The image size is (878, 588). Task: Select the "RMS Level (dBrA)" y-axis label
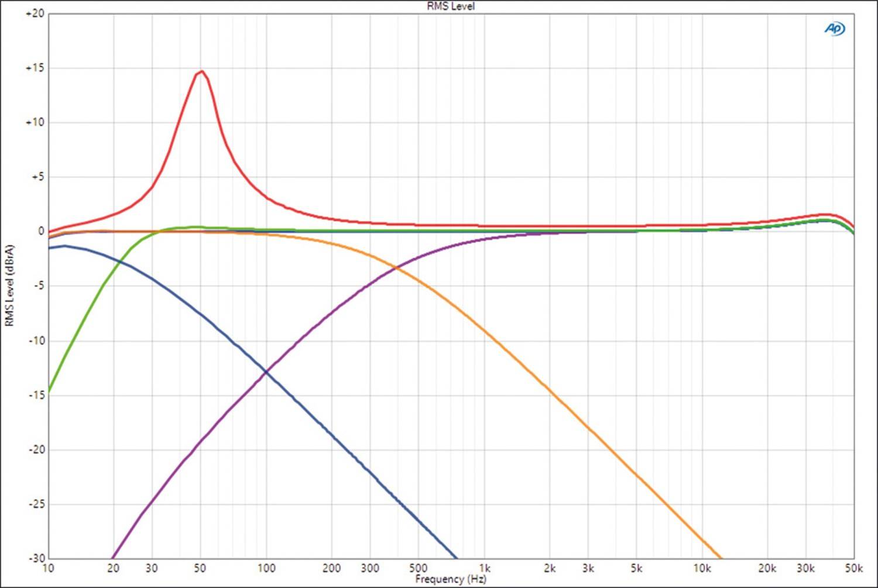click(9, 286)
